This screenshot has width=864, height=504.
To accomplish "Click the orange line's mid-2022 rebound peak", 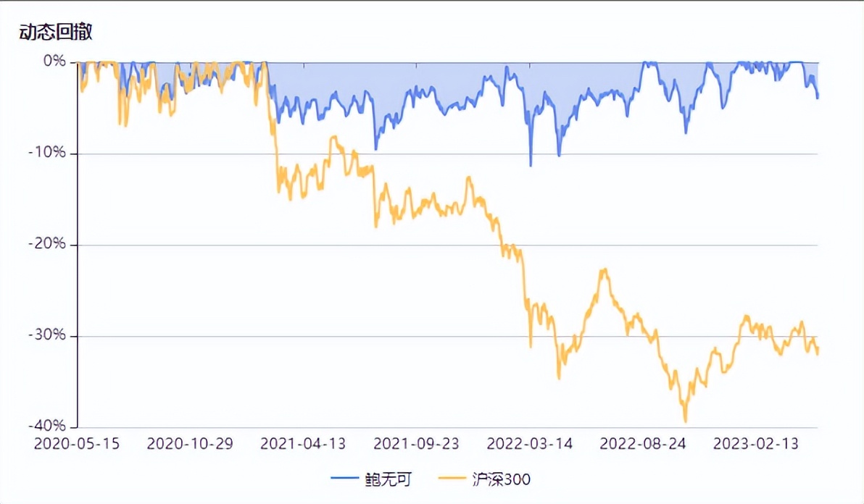I will coord(603,269).
